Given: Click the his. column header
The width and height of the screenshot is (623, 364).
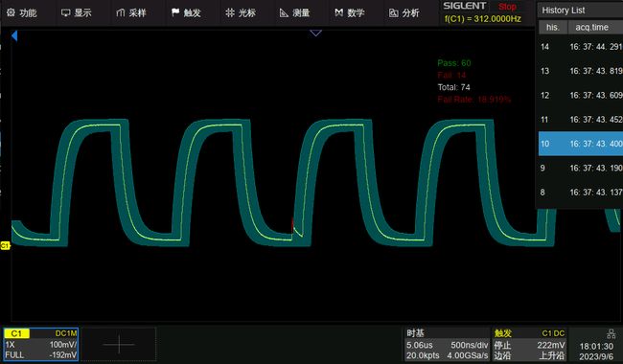Looking at the screenshot, I should [552, 28].
